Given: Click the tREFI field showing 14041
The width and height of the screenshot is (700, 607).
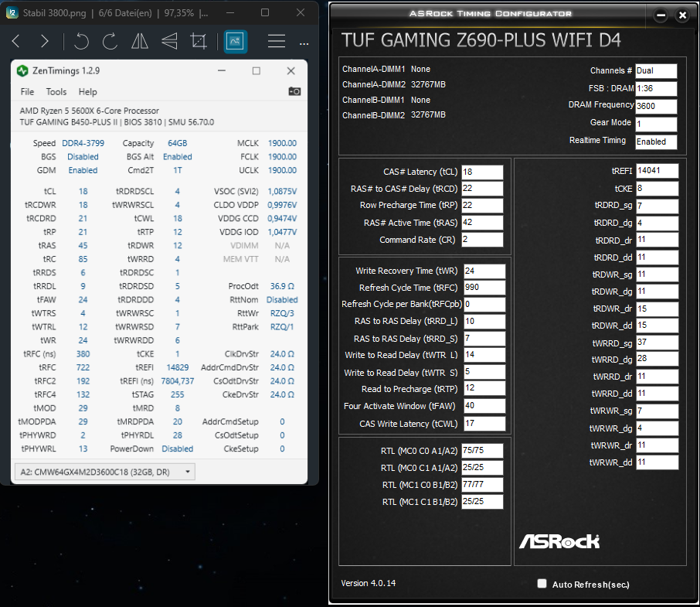Looking at the screenshot, I should (x=658, y=171).
